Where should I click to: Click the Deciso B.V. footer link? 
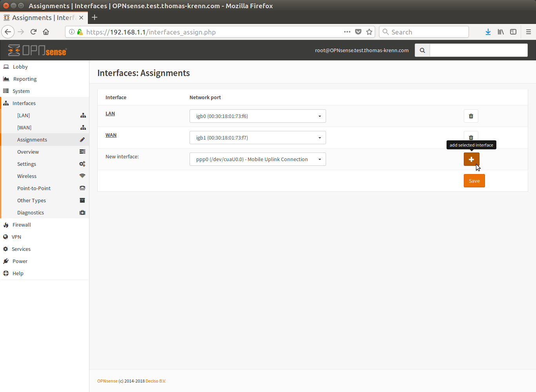tap(155, 381)
